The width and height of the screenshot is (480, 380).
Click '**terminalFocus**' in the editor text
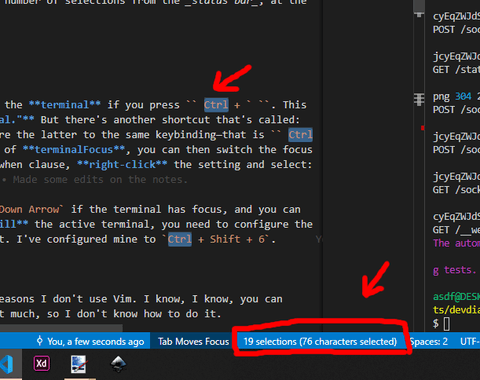coord(74,149)
